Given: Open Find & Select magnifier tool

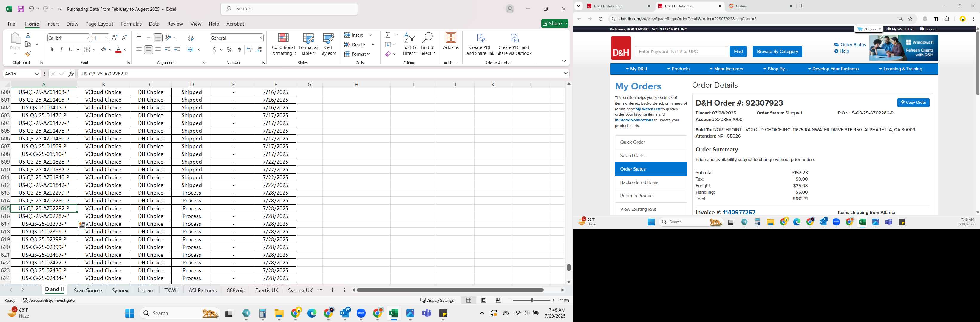Looking at the screenshot, I should click(x=427, y=44).
